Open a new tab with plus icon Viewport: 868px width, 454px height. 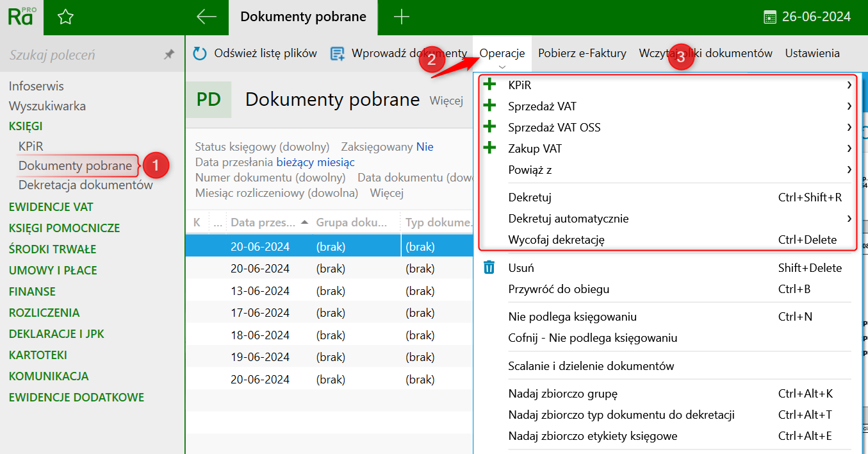(401, 17)
